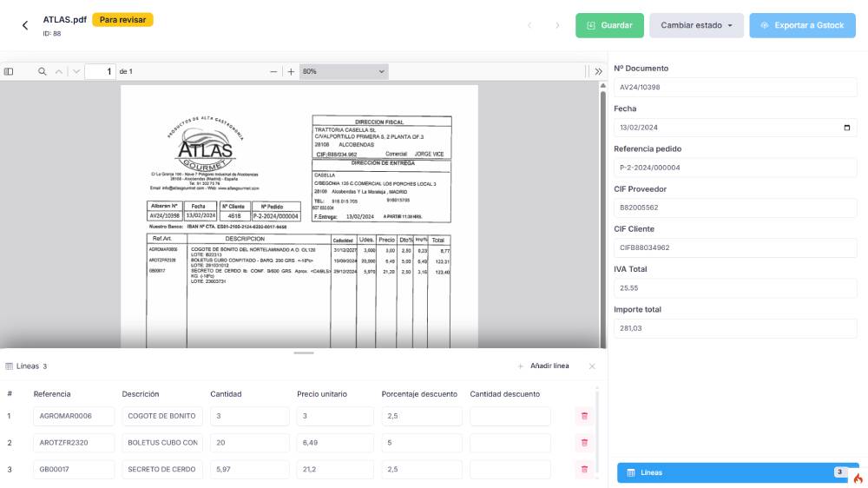Edit the Importe total field

735,328
